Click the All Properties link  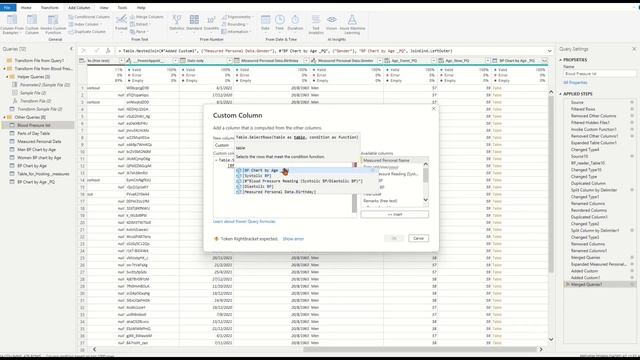pos(575,82)
